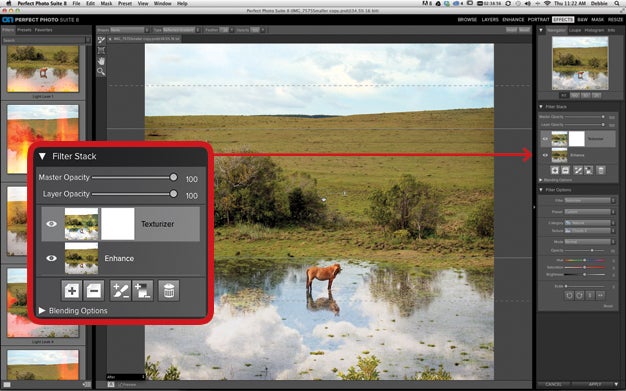Toggle the Preview checkbox below the canvas

click(x=119, y=385)
